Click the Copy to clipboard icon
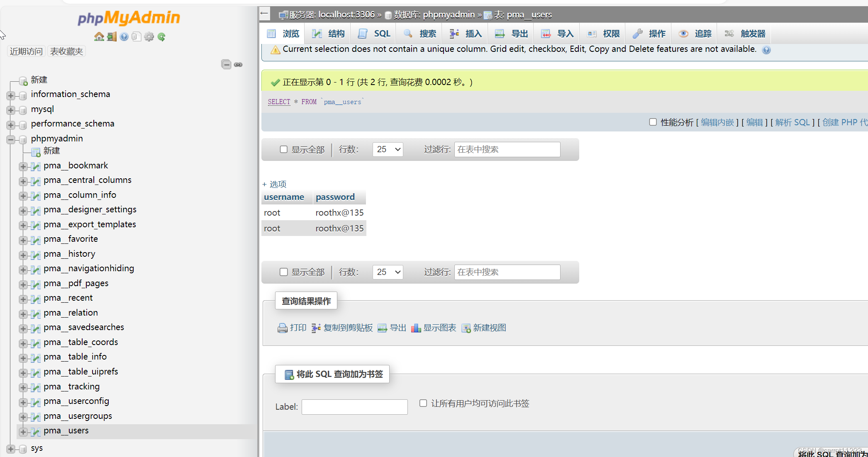868x457 pixels. [x=316, y=328]
